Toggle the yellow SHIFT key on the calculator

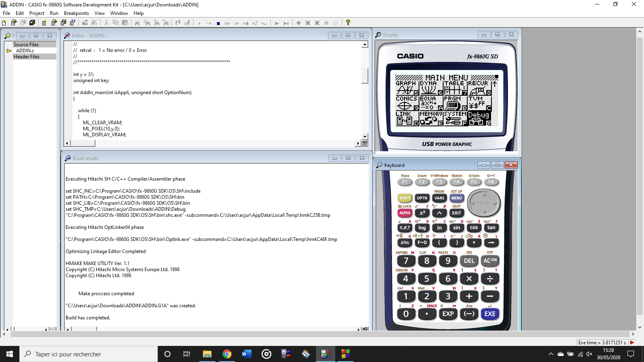[x=405, y=198]
